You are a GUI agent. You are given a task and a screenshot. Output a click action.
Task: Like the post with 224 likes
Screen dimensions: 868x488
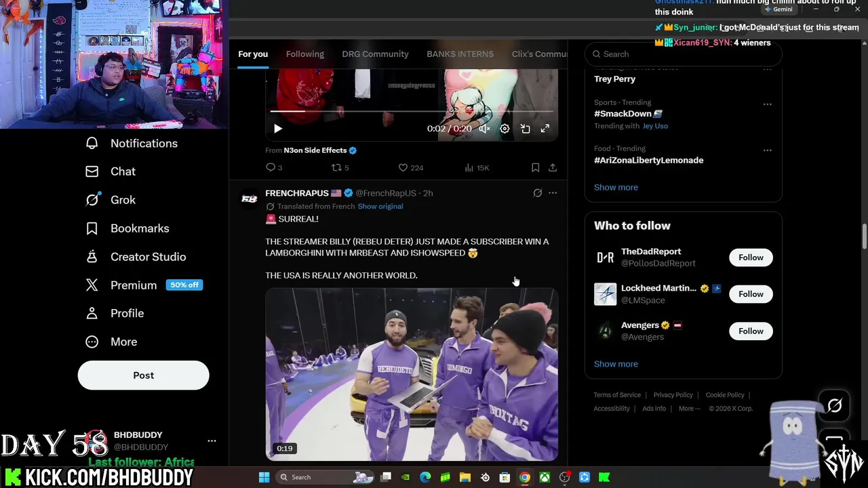tap(410, 167)
